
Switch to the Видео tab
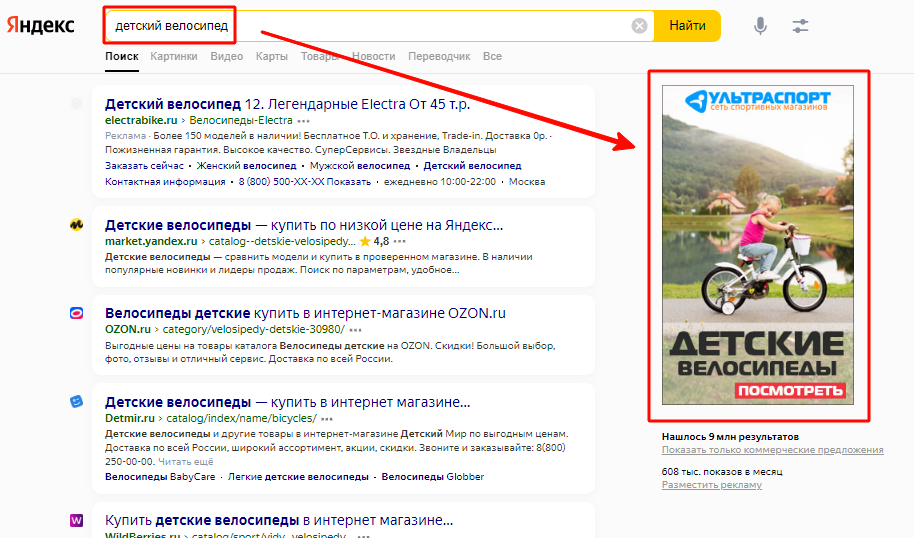227,57
